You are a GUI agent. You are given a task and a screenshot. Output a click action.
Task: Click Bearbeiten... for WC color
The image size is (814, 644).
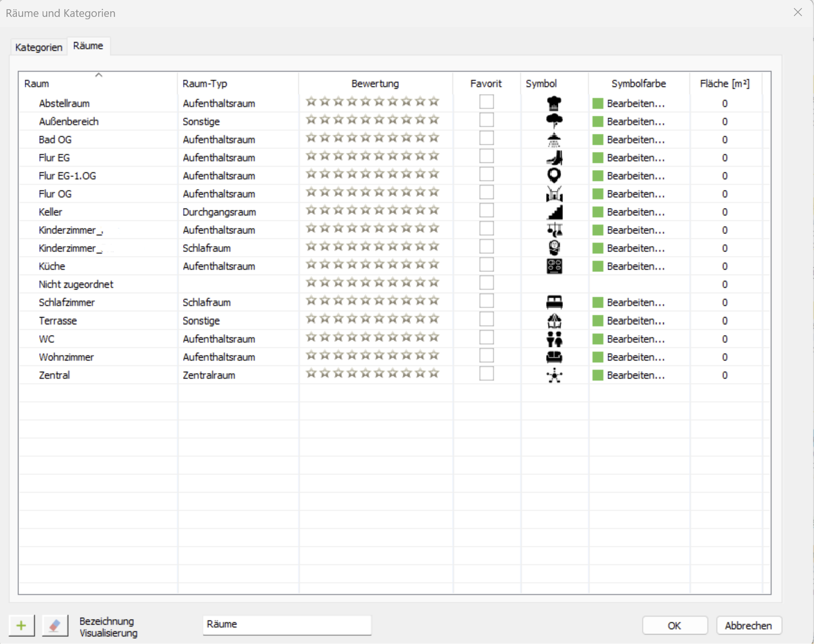[636, 339]
